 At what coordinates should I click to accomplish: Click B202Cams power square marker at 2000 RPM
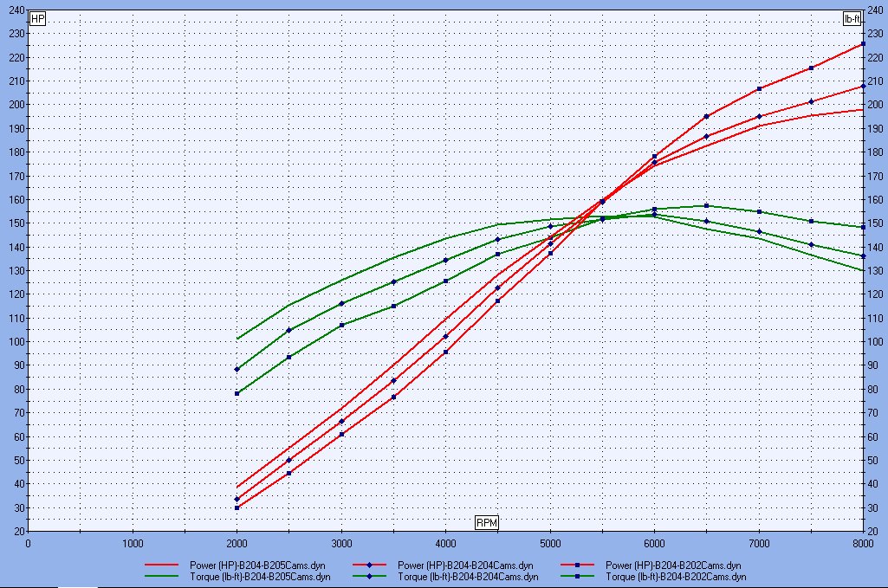tap(237, 507)
